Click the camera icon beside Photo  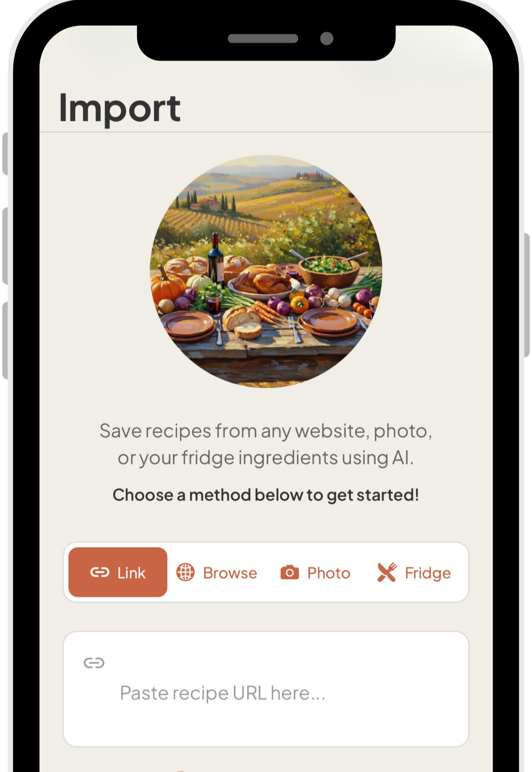290,572
